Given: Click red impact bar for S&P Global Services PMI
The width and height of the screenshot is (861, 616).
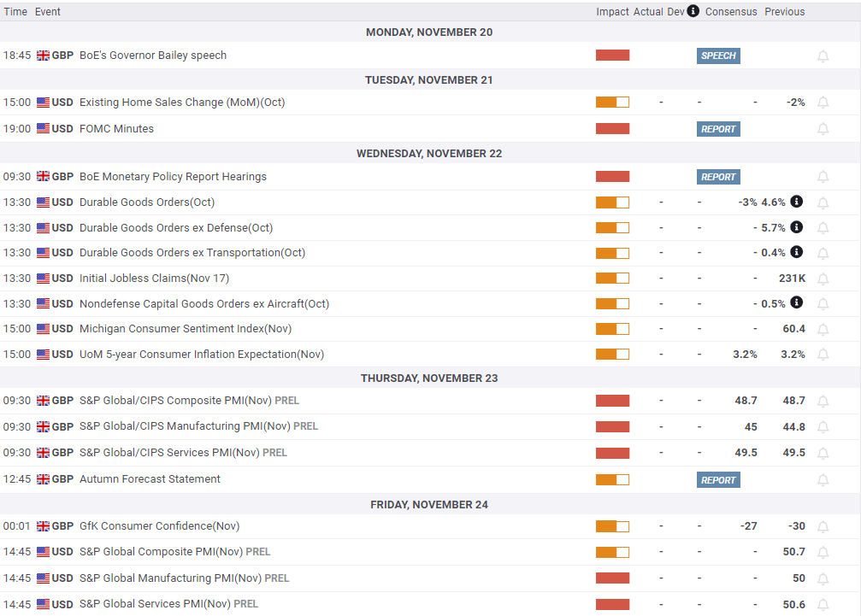Looking at the screenshot, I should (612, 605).
